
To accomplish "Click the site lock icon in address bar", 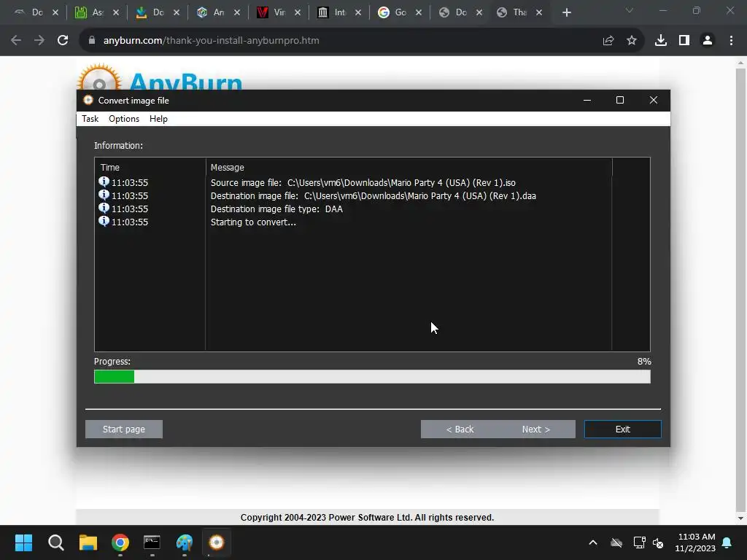I will 92,41.
